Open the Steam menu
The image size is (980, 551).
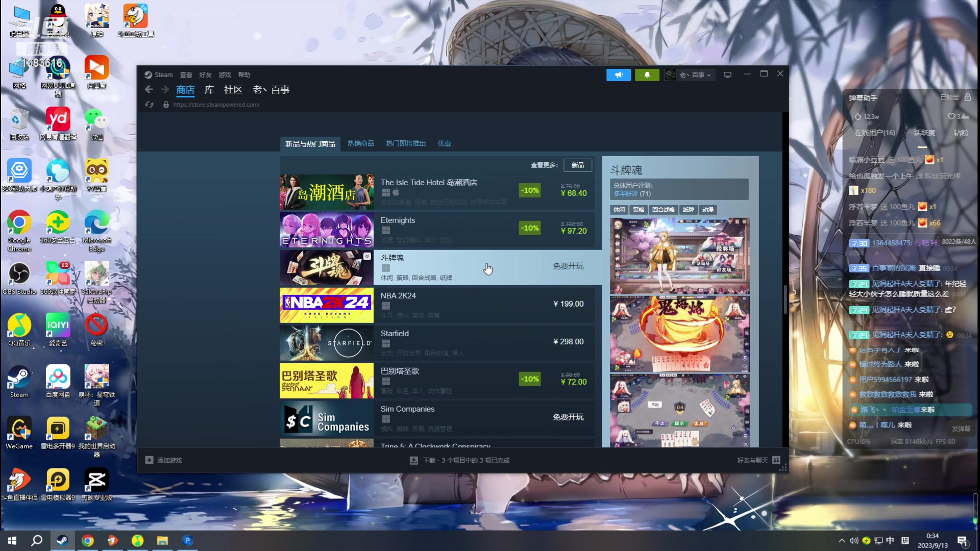[x=159, y=75]
